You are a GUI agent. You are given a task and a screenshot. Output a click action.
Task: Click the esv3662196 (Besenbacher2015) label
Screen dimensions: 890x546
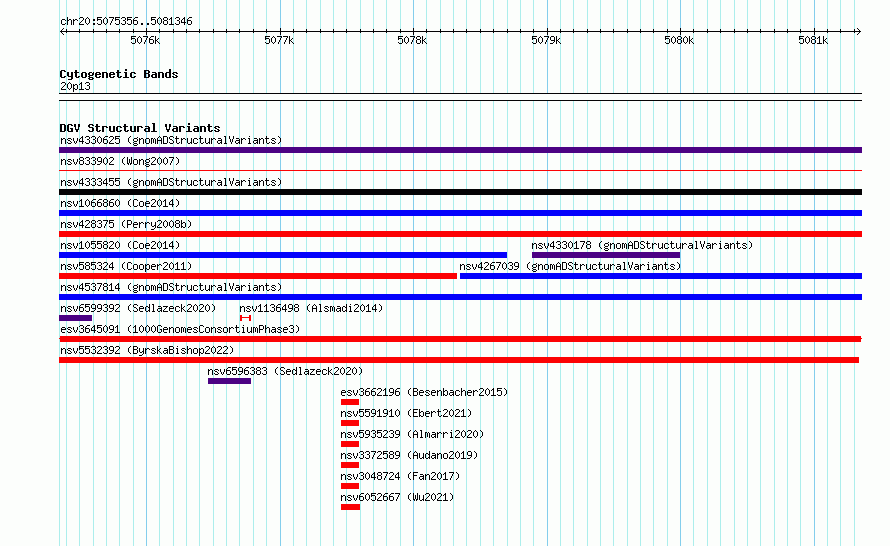[x=424, y=392]
